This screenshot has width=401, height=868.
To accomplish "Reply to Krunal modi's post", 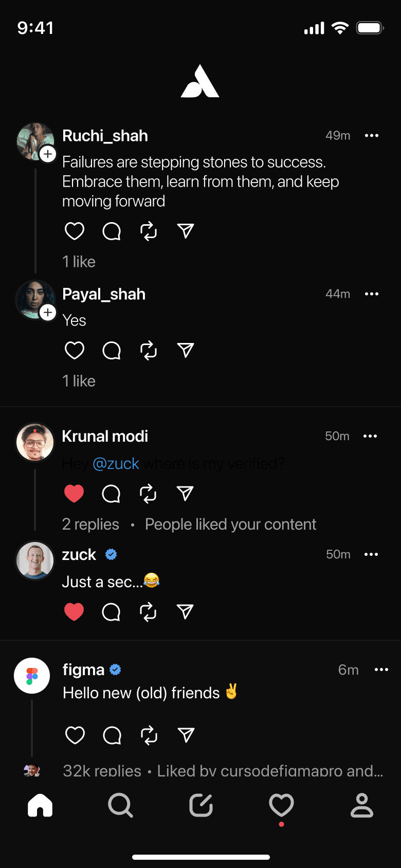I will (x=111, y=494).
